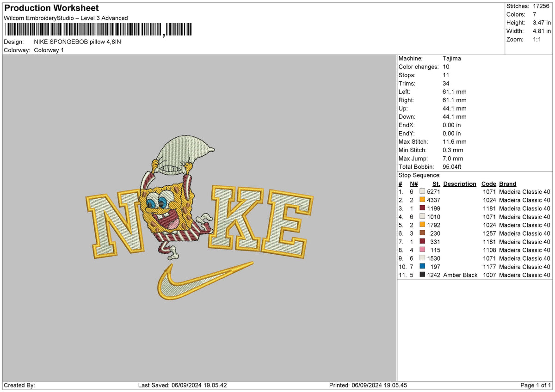Select stitch count 331 in stop 7
The width and height of the screenshot is (555, 392).
435,242
